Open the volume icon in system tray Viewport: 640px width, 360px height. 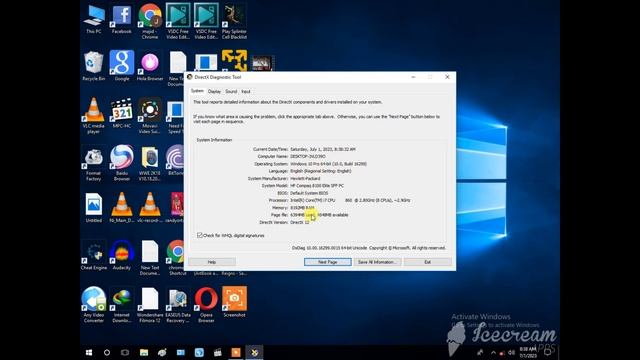coord(511,353)
